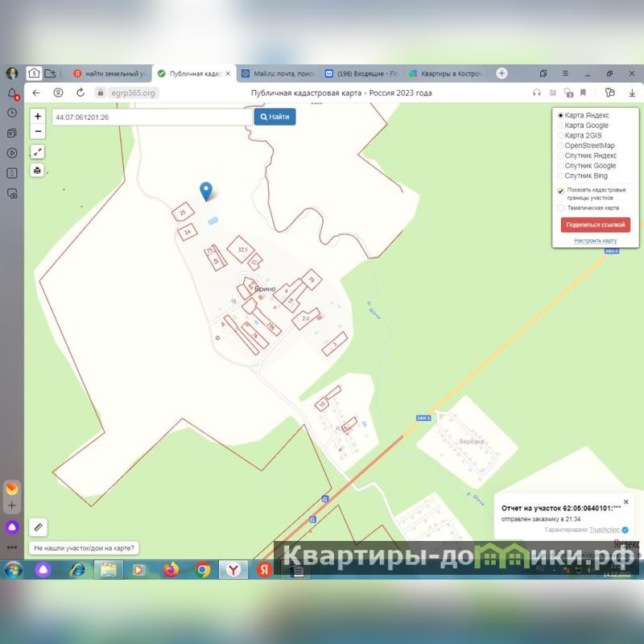Open the Настроить карту link
Image resolution: width=644 pixels, height=644 pixels.
596,241
